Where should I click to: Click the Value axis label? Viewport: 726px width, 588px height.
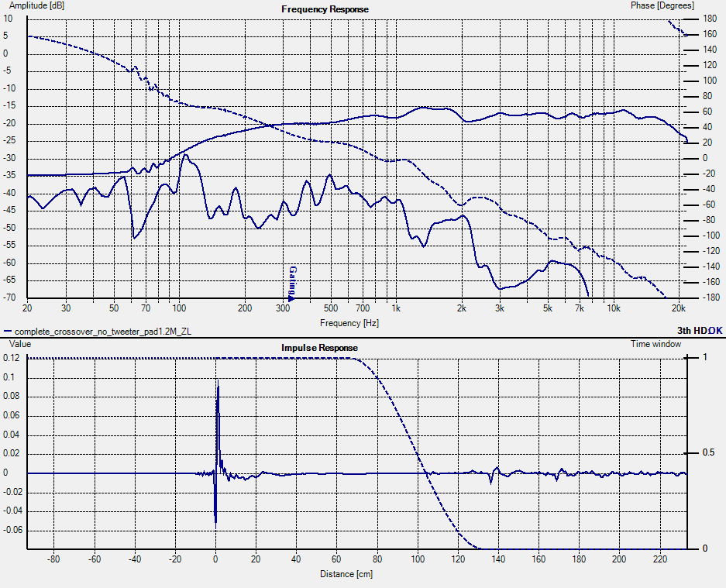[20, 344]
